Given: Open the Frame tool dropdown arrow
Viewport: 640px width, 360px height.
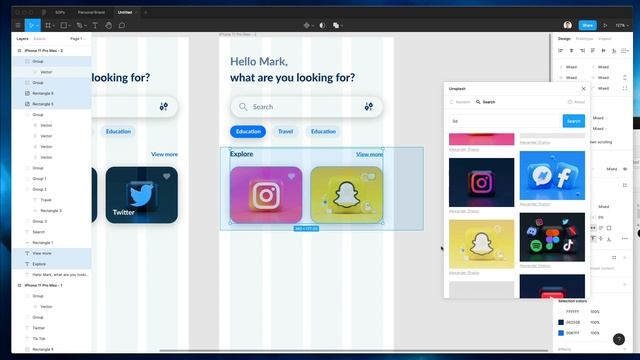Looking at the screenshot, I should (53, 26).
